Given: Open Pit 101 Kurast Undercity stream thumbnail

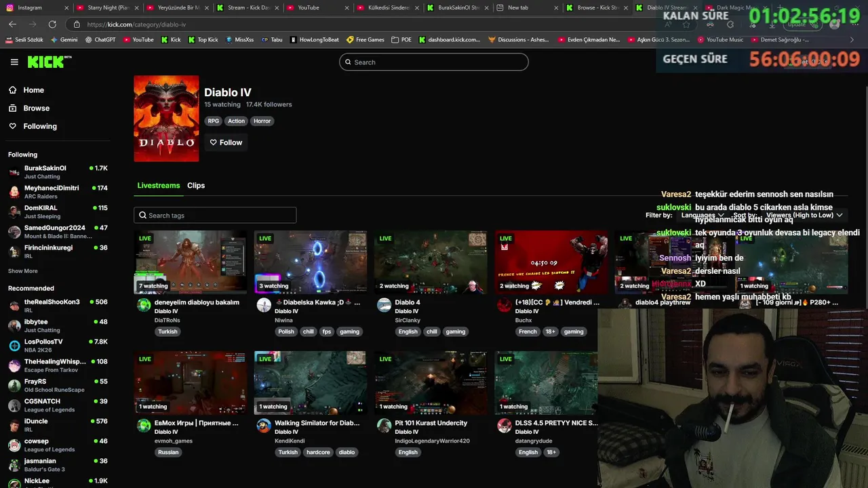Looking at the screenshot, I should [x=431, y=383].
